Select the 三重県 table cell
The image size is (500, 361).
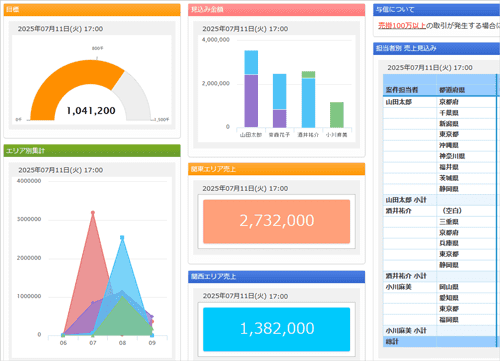click(466, 222)
